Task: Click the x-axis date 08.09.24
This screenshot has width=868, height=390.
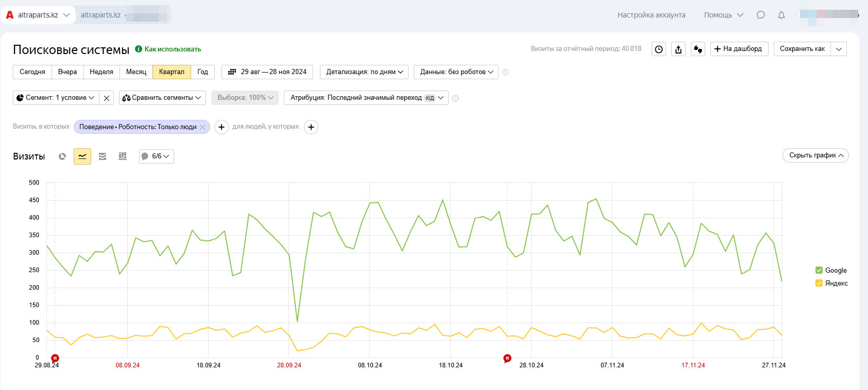Action: click(x=127, y=365)
